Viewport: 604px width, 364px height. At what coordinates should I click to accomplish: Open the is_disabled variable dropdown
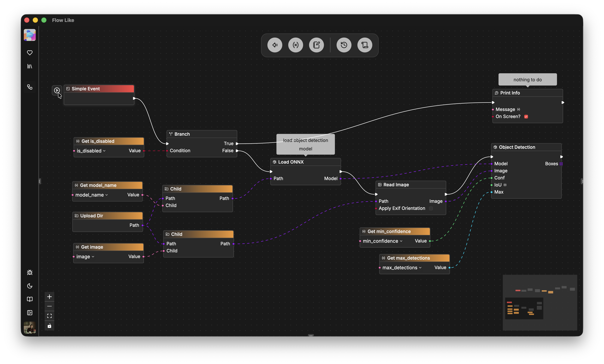104,151
